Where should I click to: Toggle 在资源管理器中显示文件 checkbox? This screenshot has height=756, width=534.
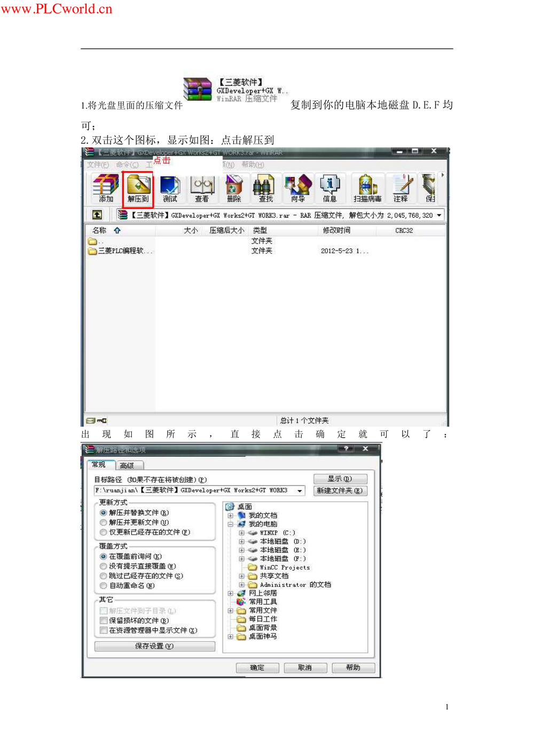point(104,630)
